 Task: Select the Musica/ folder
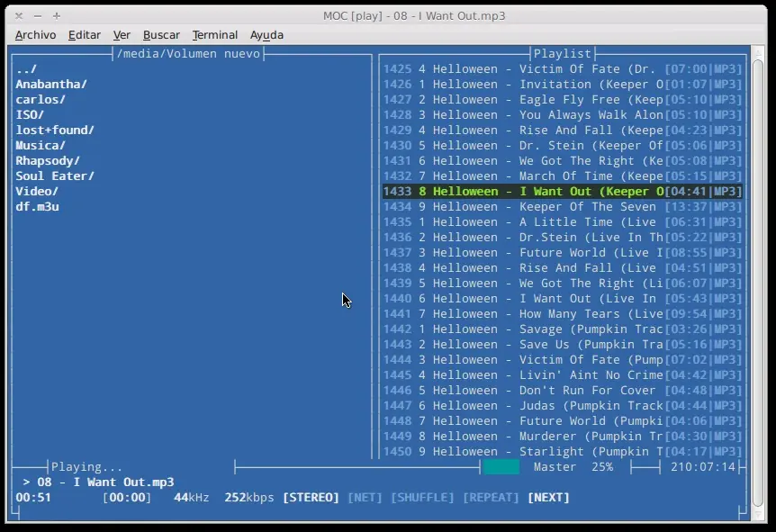point(41,146)
